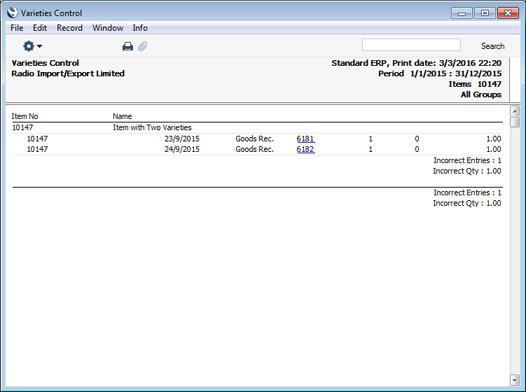526x392 pixels.
Task: Open Goods Receipt link 6181
Action: (x=305, y=139)
